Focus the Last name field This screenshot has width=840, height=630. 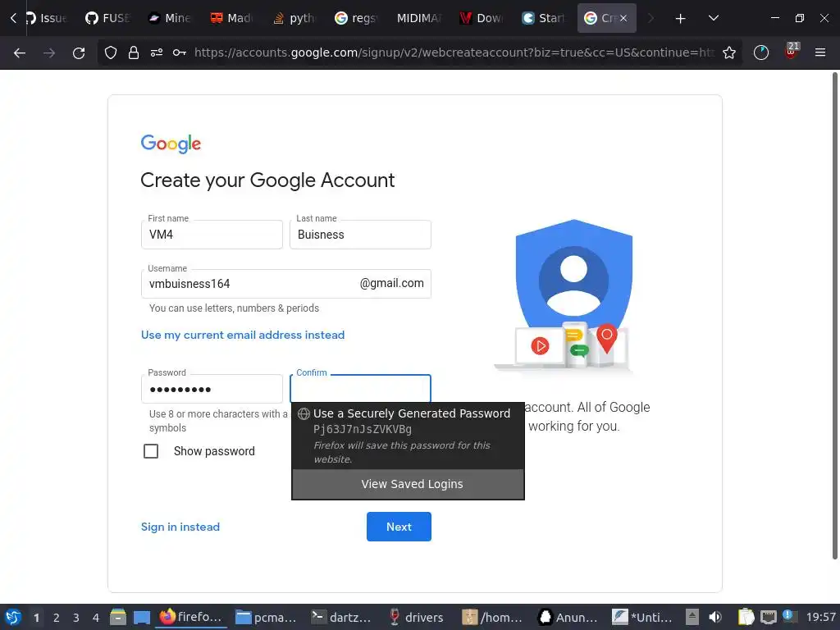tap(360, 235)
